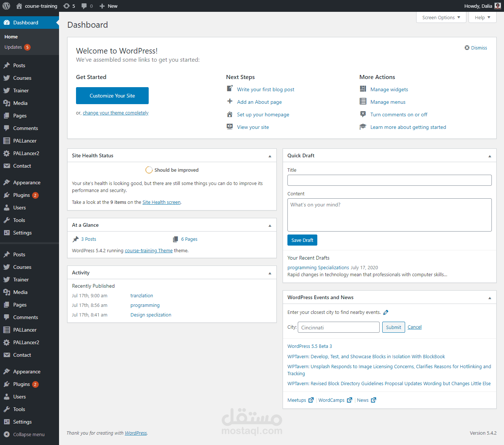Click the Collapse menu arrow icon
The height and width of the screenshot is (445, 504).
[6, 434]
